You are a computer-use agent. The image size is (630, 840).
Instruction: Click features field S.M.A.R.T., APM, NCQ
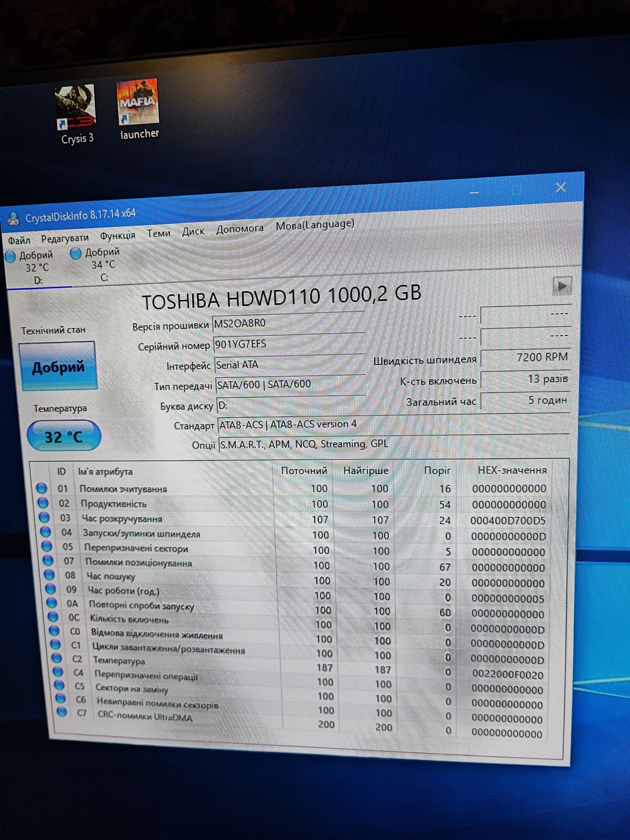(x=394, y=444)
